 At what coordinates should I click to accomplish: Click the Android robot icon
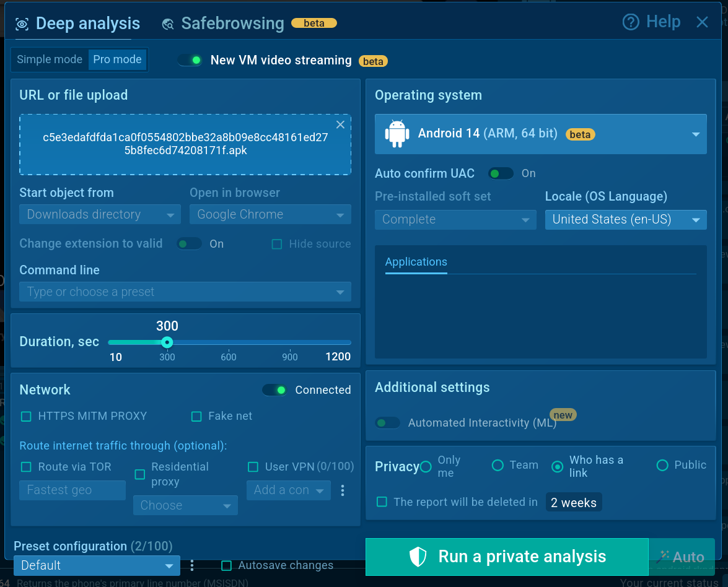(397, 134)
